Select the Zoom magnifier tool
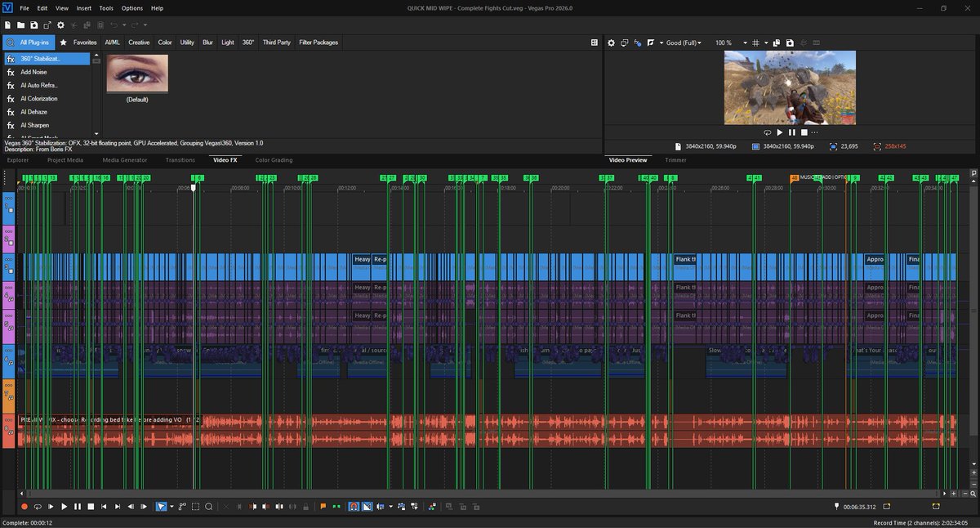This screenshot has width=980, height=528. [x=209, y=507]
